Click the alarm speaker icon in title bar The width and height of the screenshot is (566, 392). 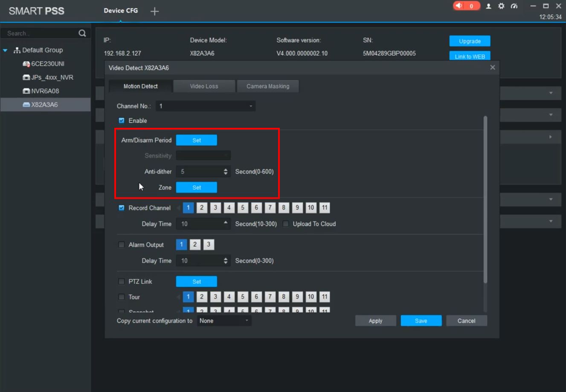tap(459, 6)
